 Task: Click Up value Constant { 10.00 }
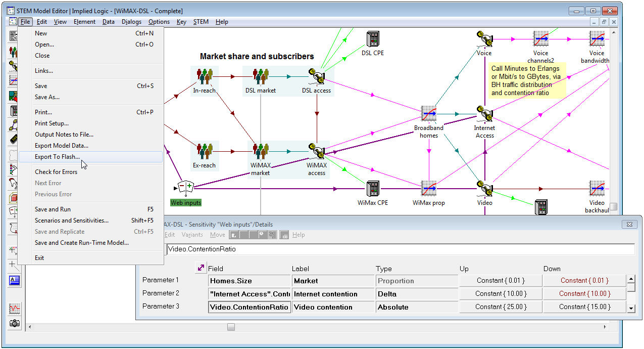(x=501, y=294)
